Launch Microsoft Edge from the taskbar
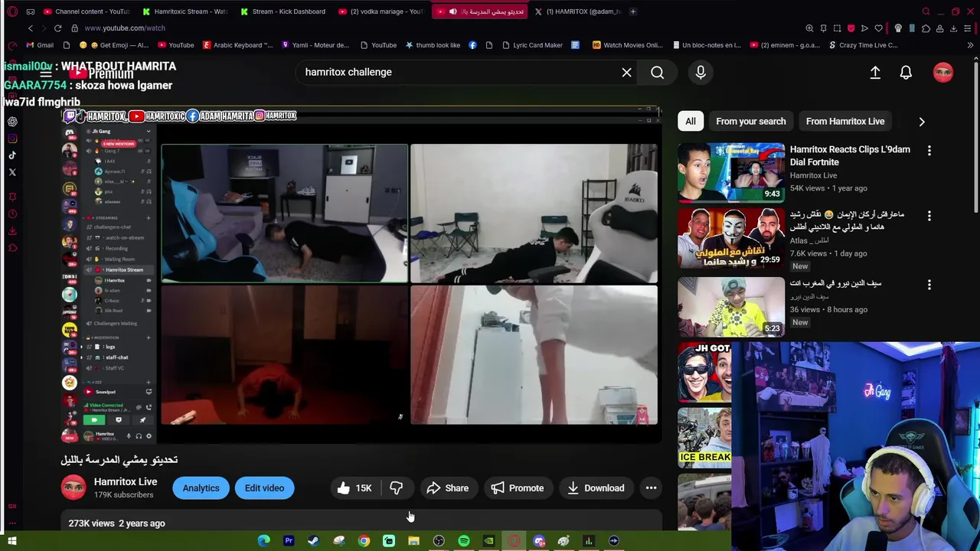 tap(263, 541)
